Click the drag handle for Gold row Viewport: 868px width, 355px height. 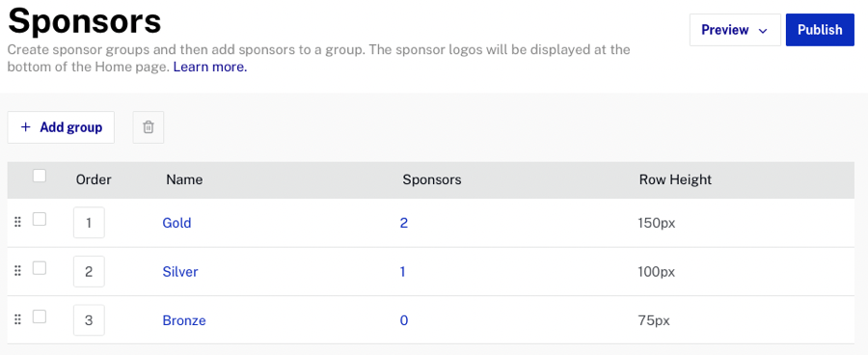coord(17,223)
